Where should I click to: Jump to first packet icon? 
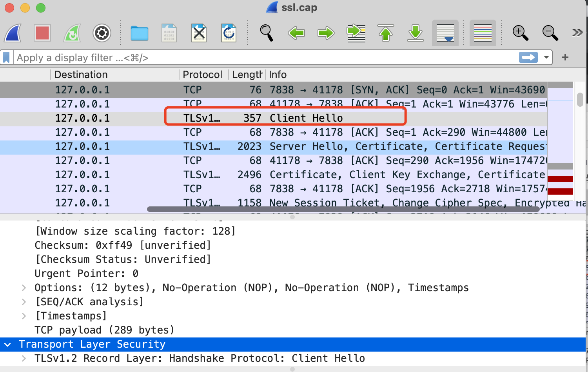point(386,33)
